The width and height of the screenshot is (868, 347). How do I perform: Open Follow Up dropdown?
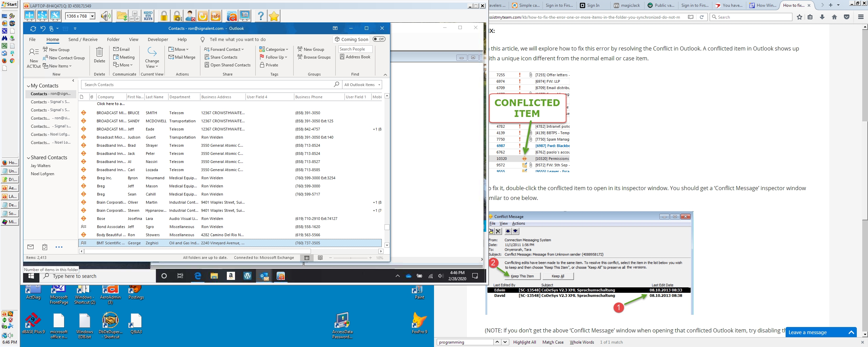point(273,57)
